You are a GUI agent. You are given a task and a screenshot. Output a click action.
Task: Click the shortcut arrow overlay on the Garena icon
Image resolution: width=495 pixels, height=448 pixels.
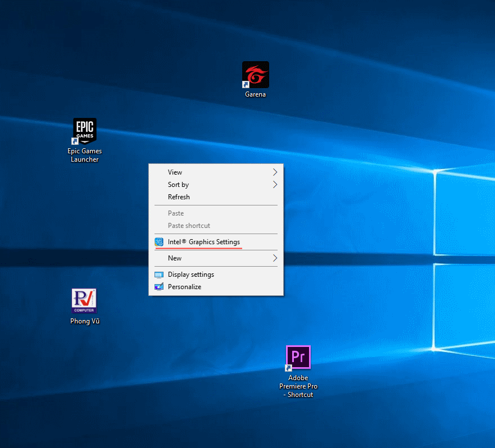tap(246, 84)
